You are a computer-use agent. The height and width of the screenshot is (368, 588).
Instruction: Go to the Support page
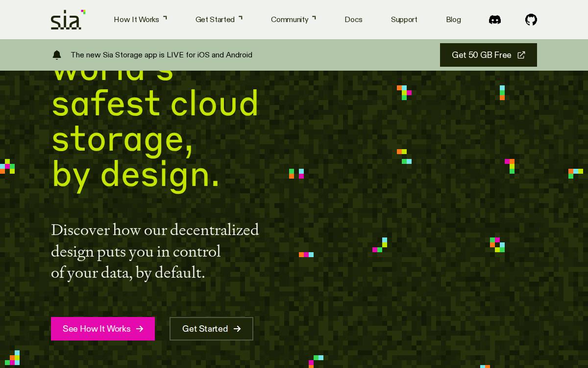coord(404,20)
